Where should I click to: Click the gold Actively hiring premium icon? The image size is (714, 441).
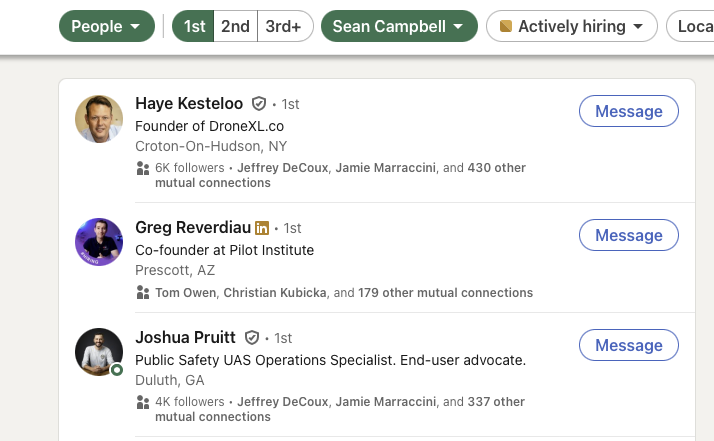tap(505, 26)
